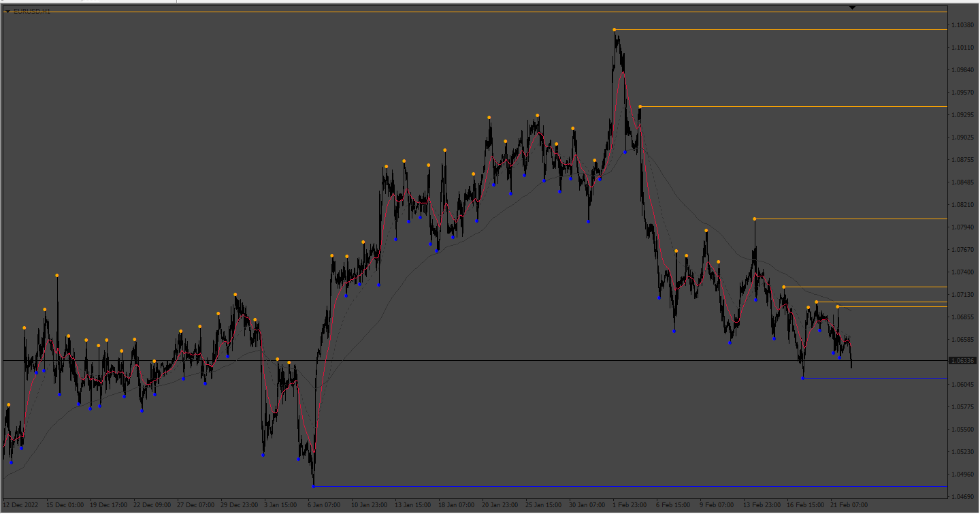This screenshot has height=514, width=980.
Task: Click the 9 Feb 07:00 time label
Action: point(717,506)
